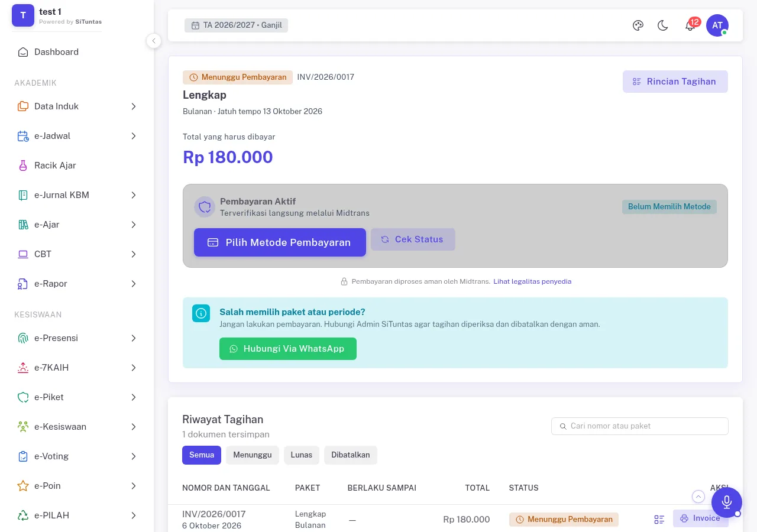Click TA 2026/2027 Ganjil period badge
This screenshot has height=532, width=757.
click(x=236, y=25)
